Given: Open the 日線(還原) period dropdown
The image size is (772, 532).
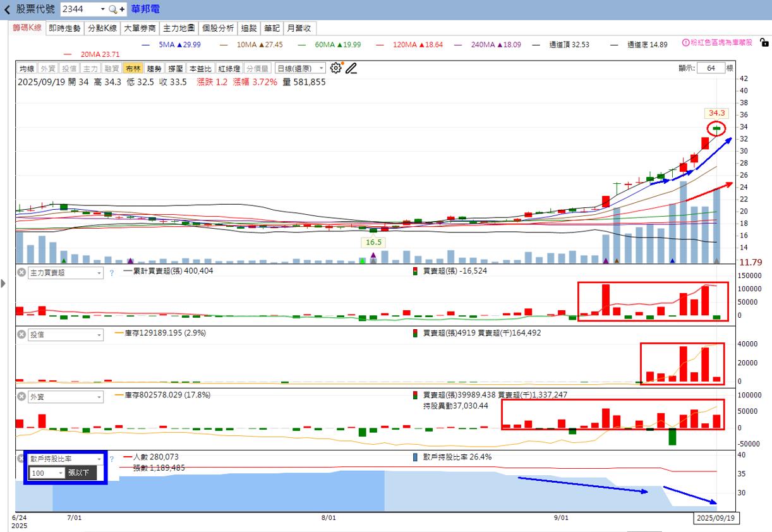Looking at the screenshot, I should 300,68.
